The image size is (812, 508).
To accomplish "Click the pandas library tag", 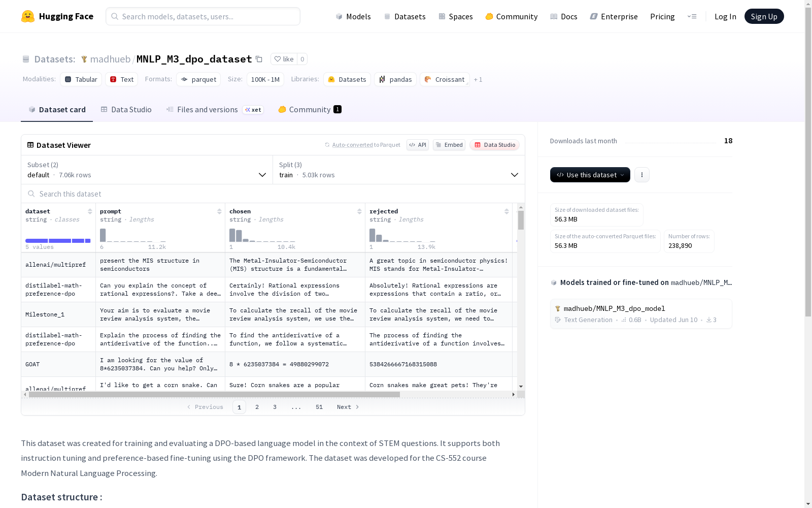I will click(395, 79).
